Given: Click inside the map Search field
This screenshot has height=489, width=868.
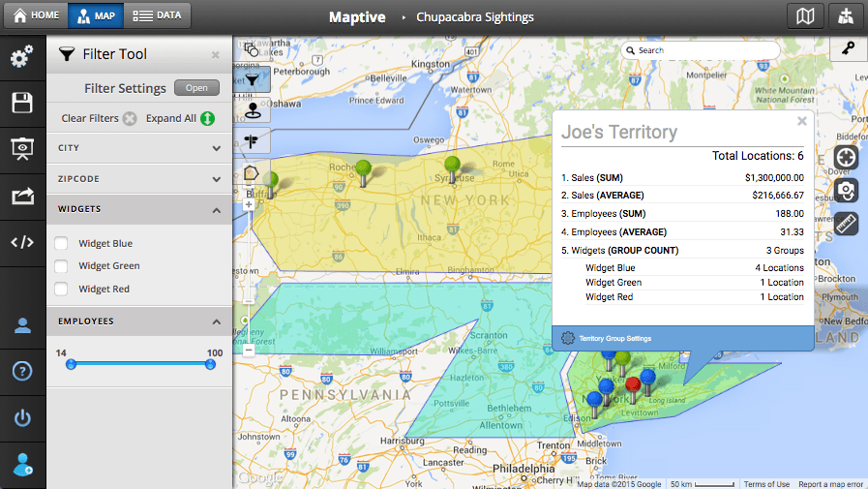Looking at the screenshot, I should click(x=701, y=50).
